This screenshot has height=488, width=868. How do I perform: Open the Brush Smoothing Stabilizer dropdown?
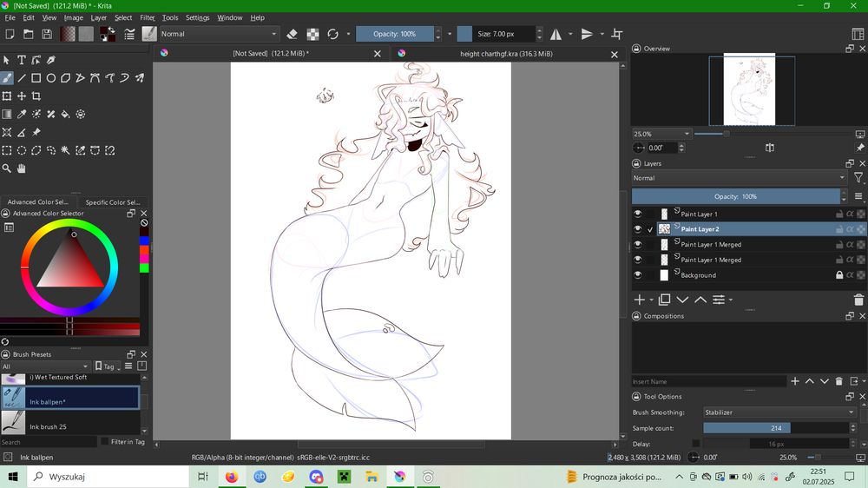pyautogui.click(x=779, y=412)
